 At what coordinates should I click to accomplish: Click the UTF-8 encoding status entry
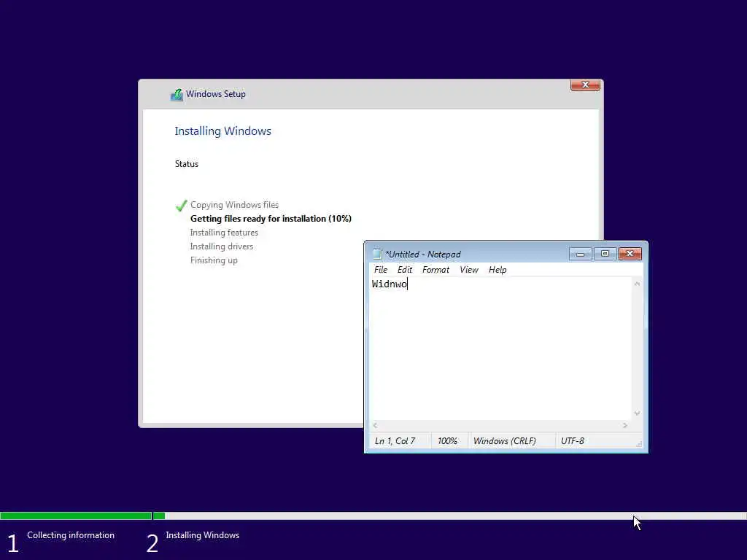tap(572, 441)
